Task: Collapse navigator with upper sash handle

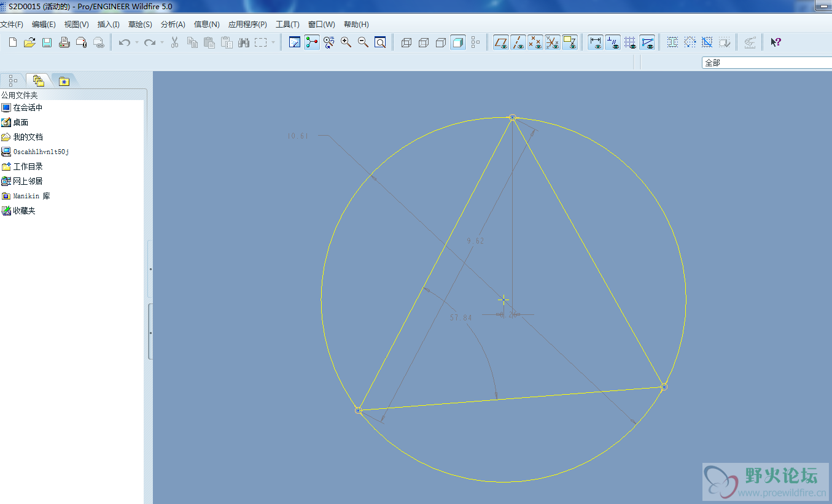Action: (150, 269)
